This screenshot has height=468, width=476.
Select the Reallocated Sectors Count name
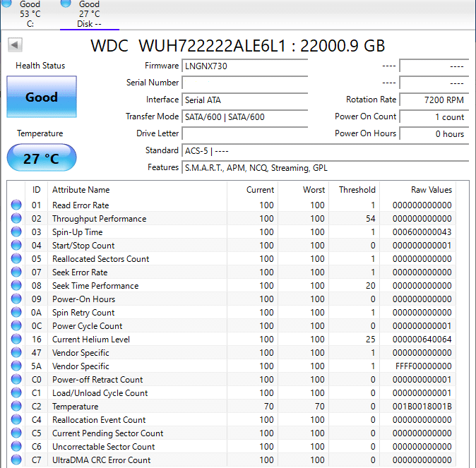pyautogui.click(x=101, y=259)
